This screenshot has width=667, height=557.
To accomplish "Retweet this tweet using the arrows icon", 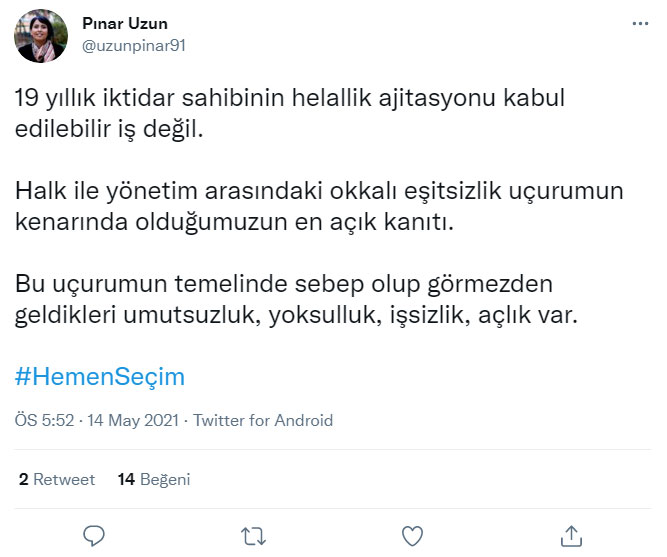I will pyautogui.click(x=253, y=534).
